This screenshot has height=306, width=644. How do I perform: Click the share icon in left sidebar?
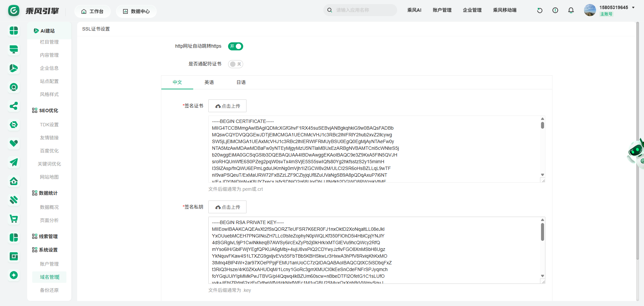[14, 106]
